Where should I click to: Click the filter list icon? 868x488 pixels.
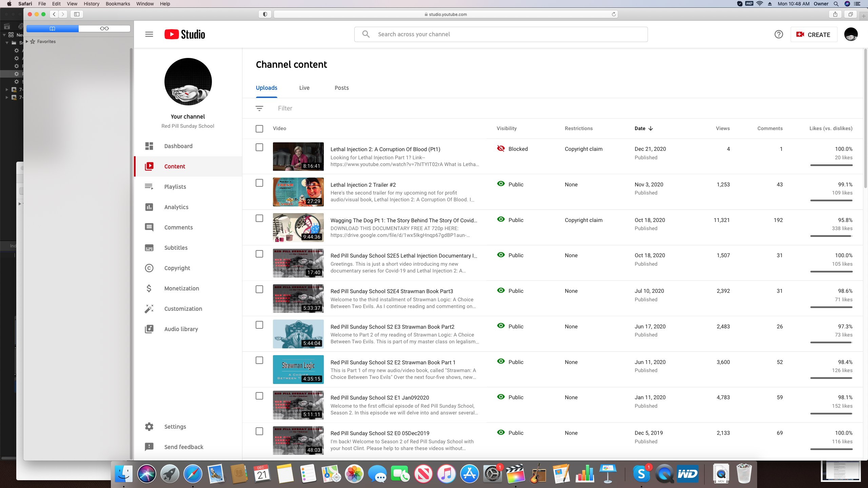(259, 108)
